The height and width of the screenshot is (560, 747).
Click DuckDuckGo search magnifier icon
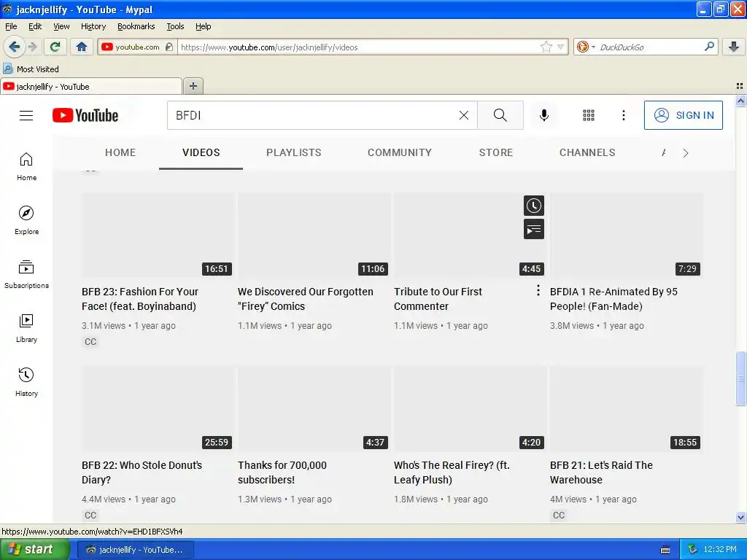[x=709, y=47]
